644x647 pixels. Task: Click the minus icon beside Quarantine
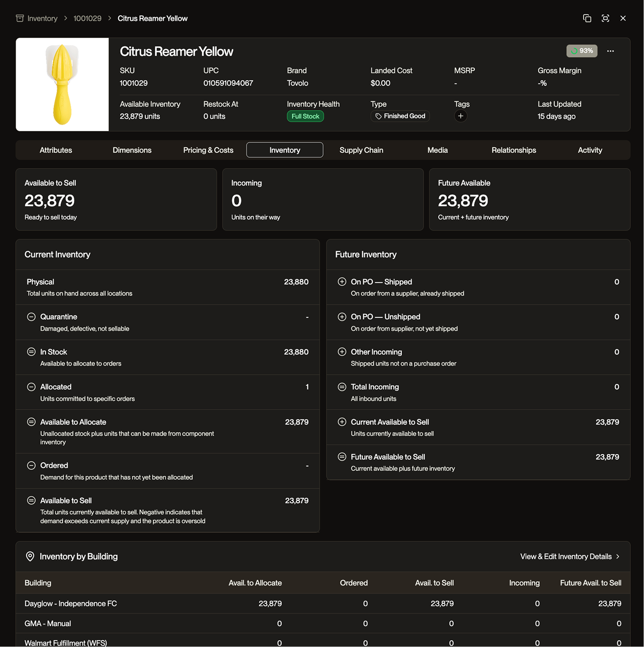pos(31,317)
